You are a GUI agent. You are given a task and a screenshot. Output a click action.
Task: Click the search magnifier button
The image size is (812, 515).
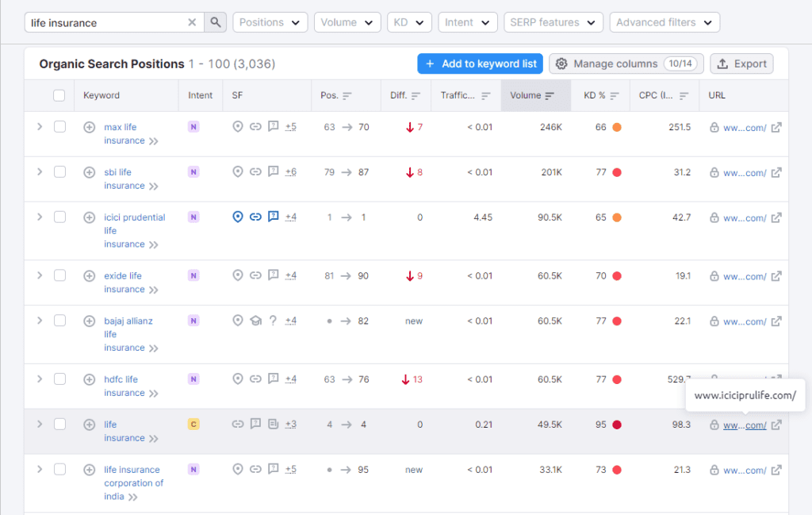click(x=216, y=22)
